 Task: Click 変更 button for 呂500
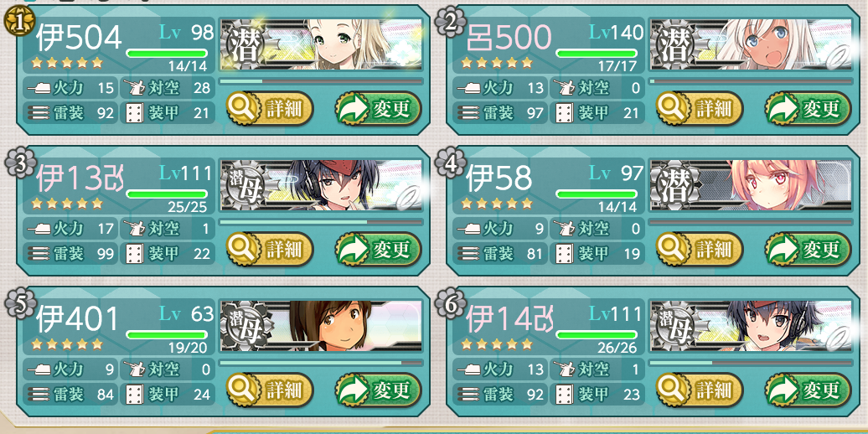(x=809, y=109)
